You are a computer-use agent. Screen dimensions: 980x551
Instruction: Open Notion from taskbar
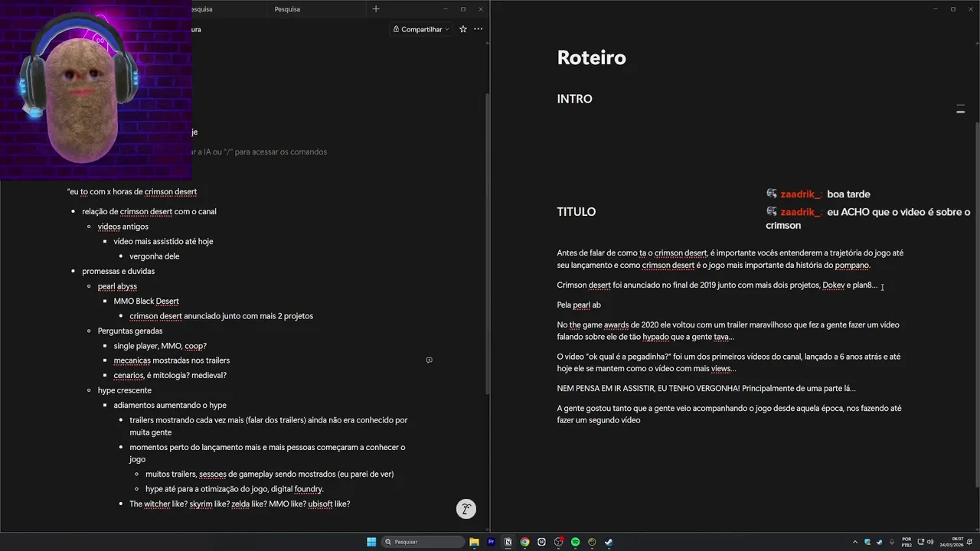coord(508,542)
